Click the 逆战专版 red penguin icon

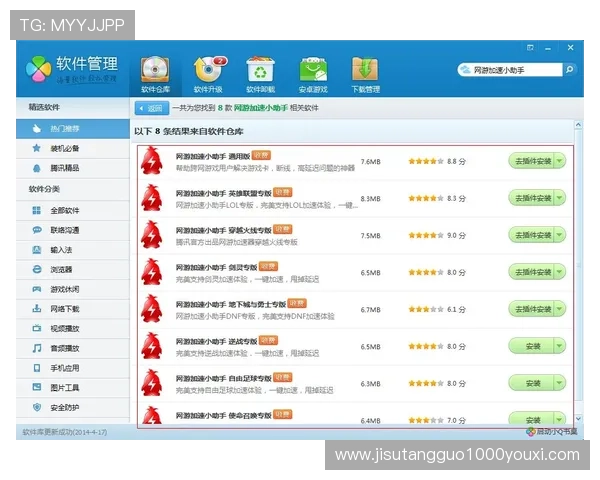pyautogui.click(x=152, y=346)
